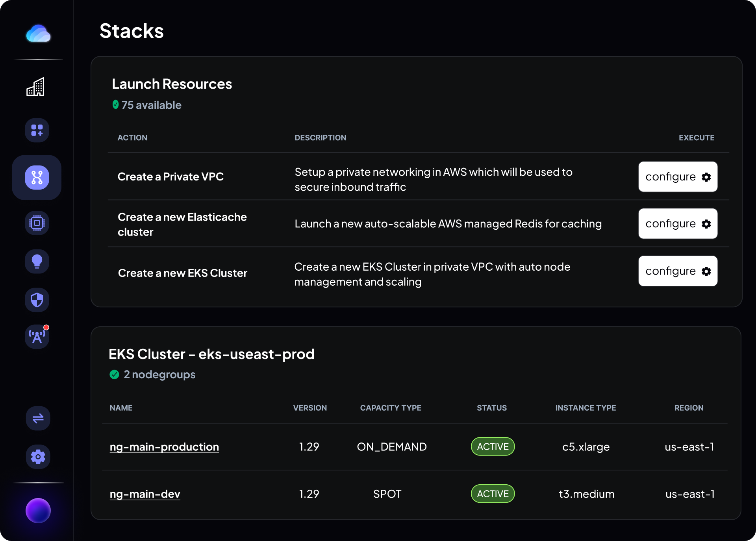Click the purple user avatar
Image resolution: width=756 pixels, height=541 pixels.
(x=38, y=510)
